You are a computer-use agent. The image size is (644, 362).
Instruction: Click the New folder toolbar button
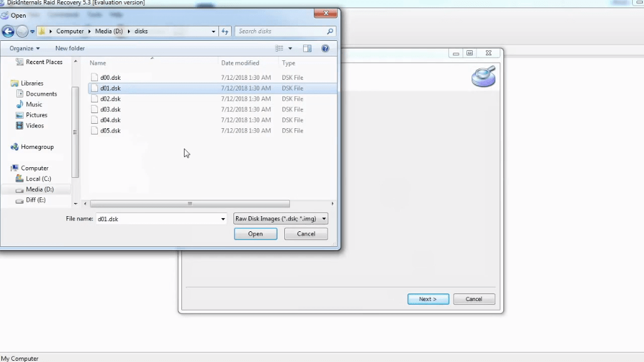click(x=70, y=48)
